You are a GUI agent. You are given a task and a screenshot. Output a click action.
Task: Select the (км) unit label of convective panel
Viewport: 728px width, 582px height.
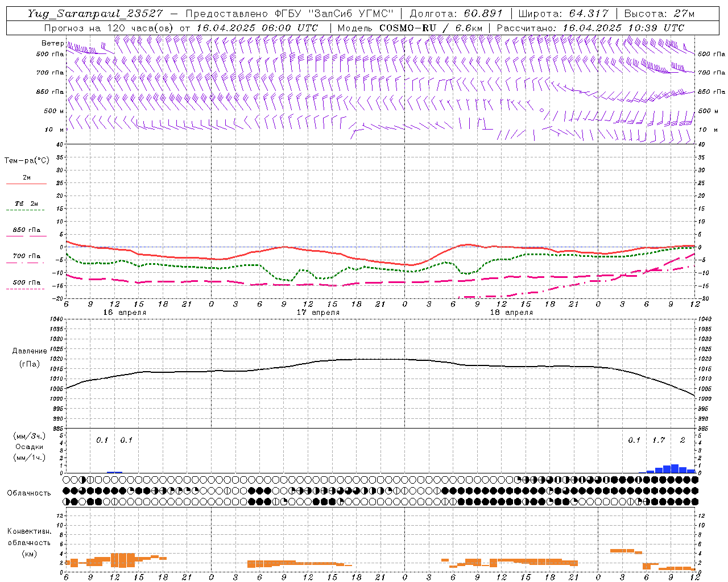tap(30, 554)
